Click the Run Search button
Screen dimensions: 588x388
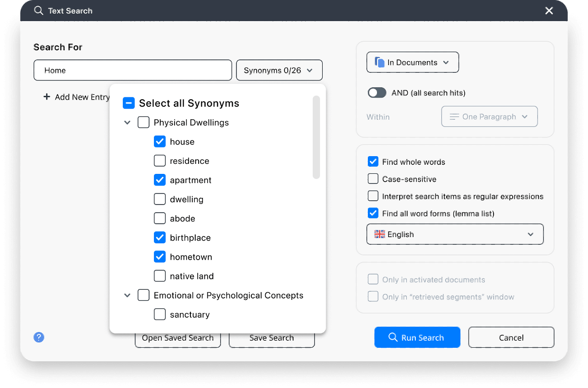pyautogui.click(x=417, y=337)
